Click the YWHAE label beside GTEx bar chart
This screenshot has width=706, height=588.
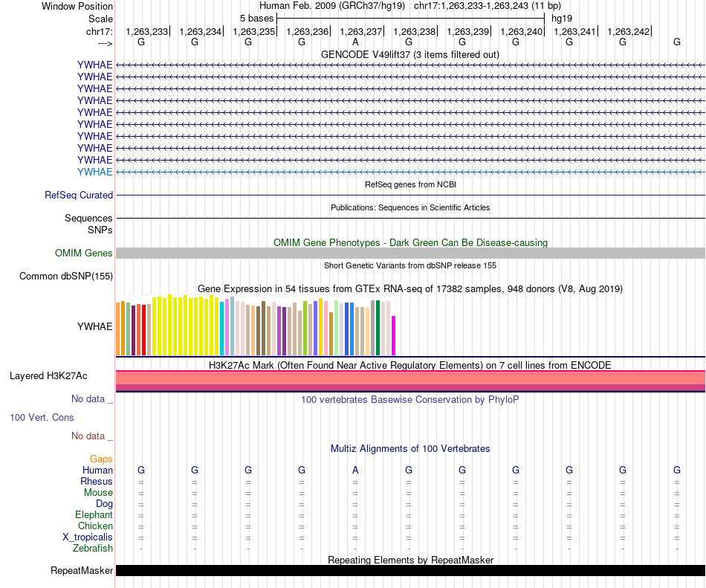point(94,326)
